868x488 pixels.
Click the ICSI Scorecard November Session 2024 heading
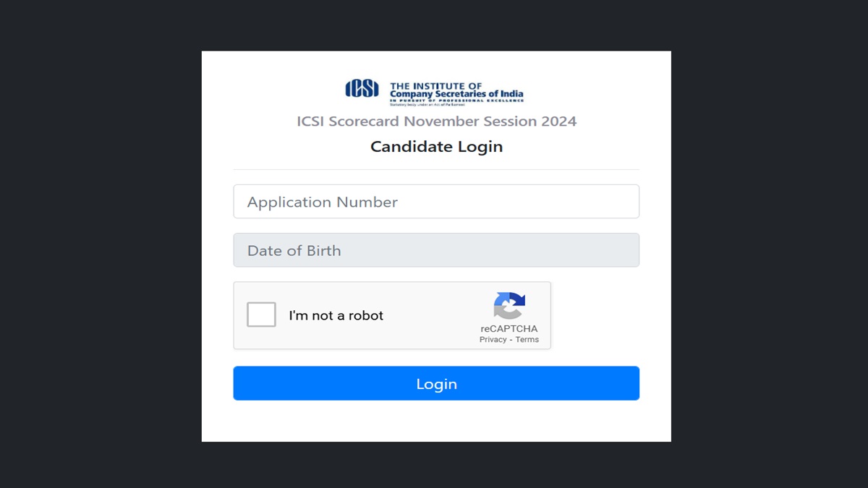point(436,121)
